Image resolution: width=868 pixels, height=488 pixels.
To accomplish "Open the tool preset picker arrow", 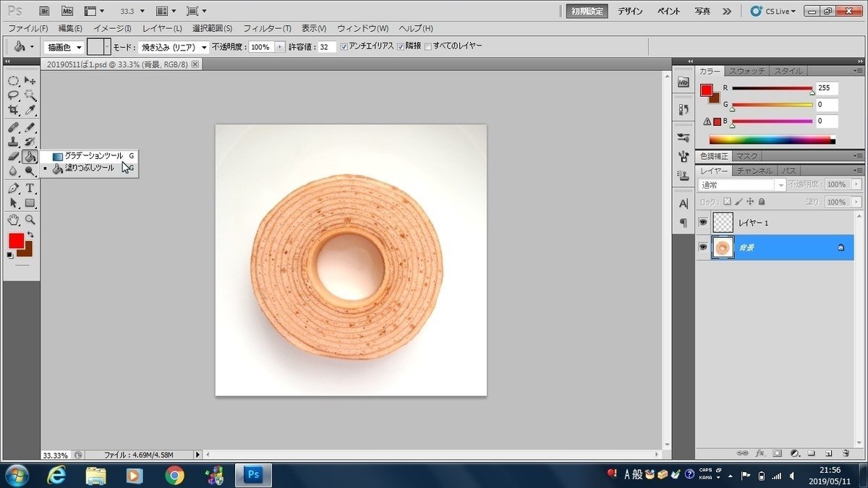I will tap(32, 47).
